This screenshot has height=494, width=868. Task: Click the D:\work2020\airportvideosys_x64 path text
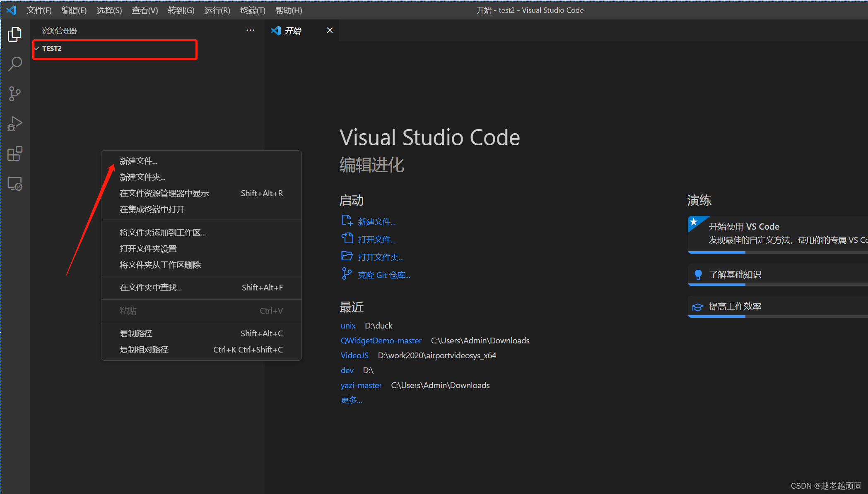pos(437,355)
